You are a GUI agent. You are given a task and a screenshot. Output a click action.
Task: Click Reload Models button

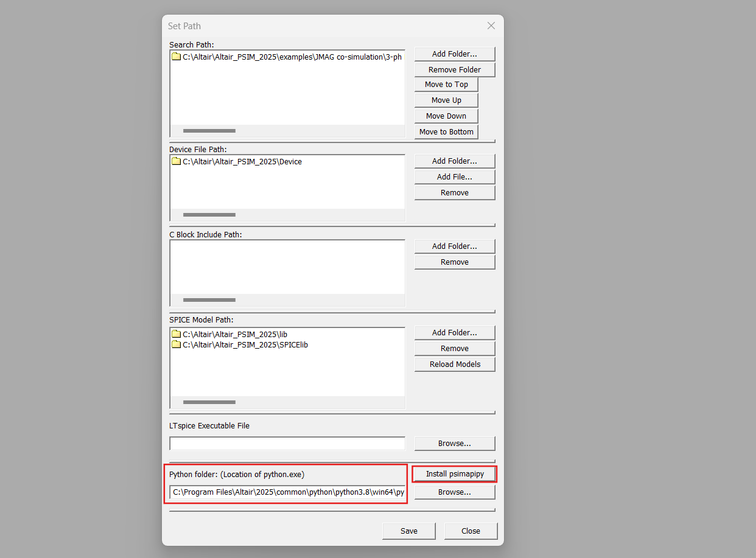[455, 364]
